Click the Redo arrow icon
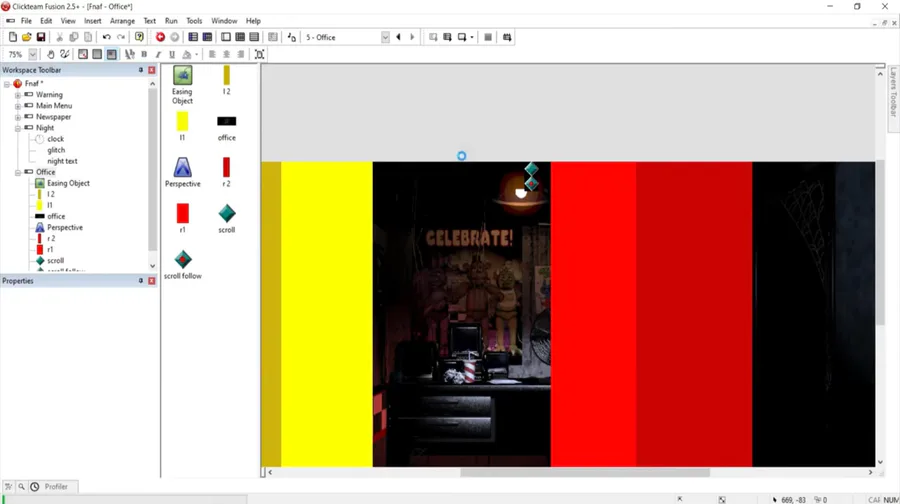 [x=121, y=37]
